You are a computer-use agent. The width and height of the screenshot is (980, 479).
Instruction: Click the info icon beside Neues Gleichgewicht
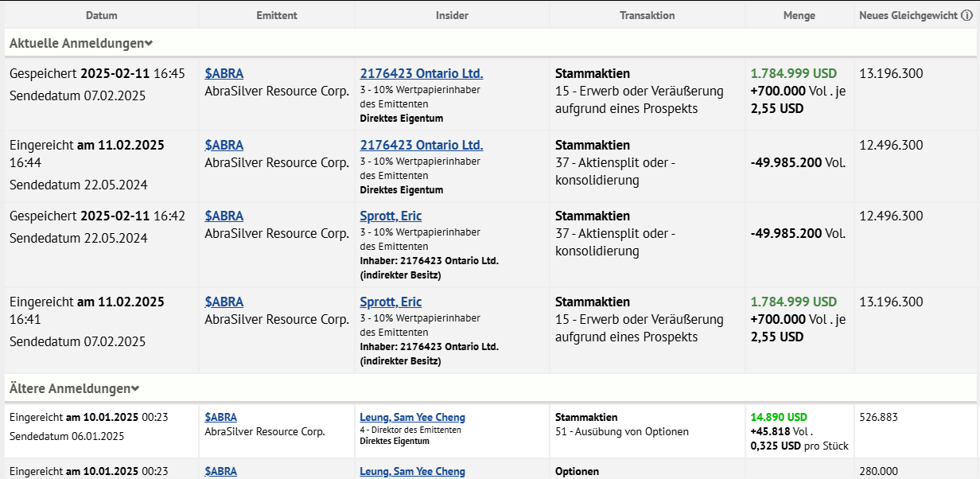(x=966, y=16)
